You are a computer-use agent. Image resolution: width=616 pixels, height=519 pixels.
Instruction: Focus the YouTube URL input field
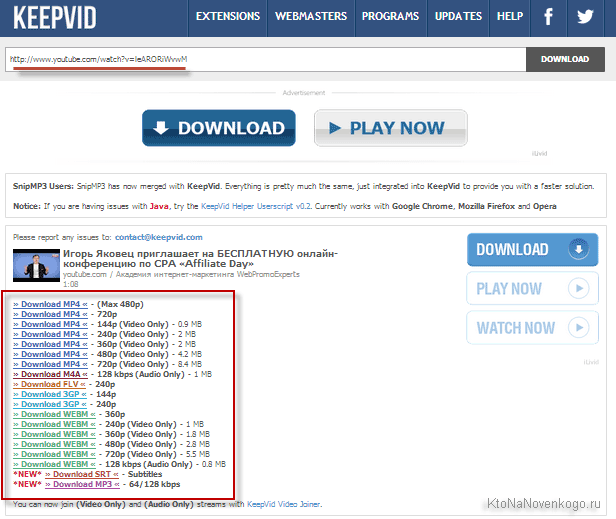[x=266, y=59]
